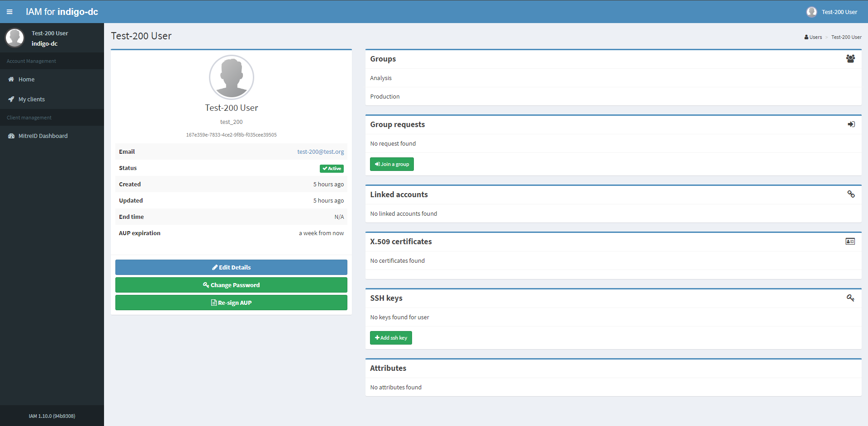The height and width of the screenshot is (426, 868).
Task: Click the large profile picture thumbnail
Action: point(231,77)
